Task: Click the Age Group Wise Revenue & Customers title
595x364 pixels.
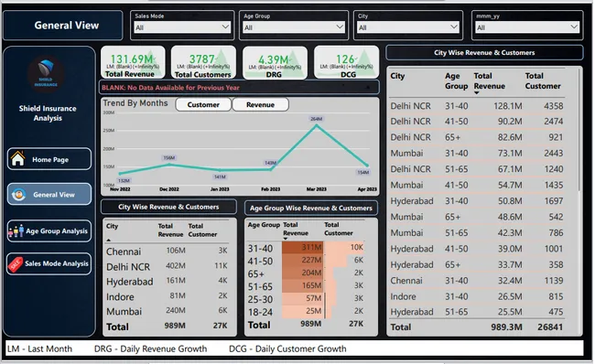Action: pyautogui.click(x=311, y=208)
